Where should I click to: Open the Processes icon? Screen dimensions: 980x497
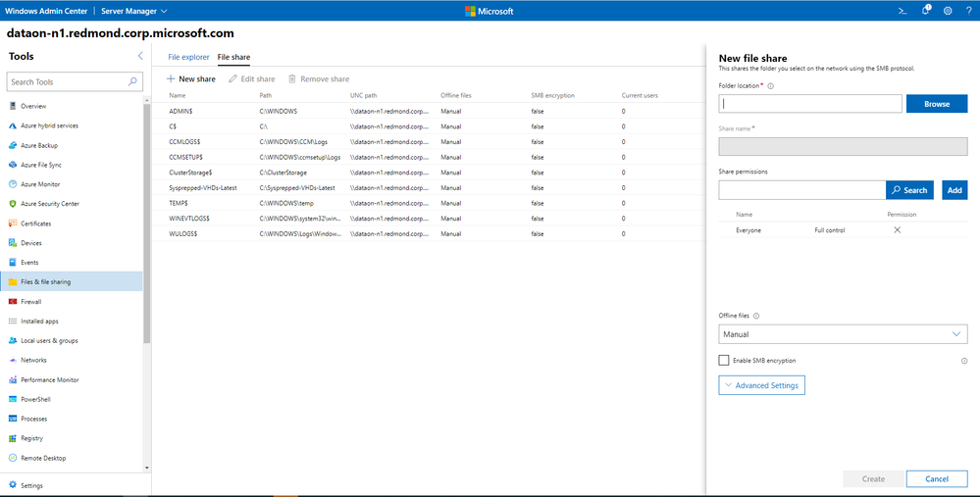click(13, 419)
